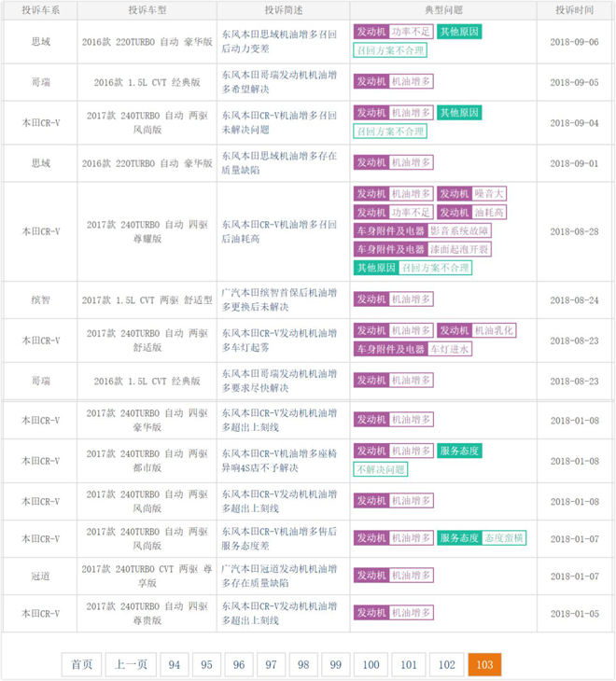Screen dimensions: 616x681
Task: Open complaint 广汽本田缤智首保后机油增多
Action: [x=279, y=299]
